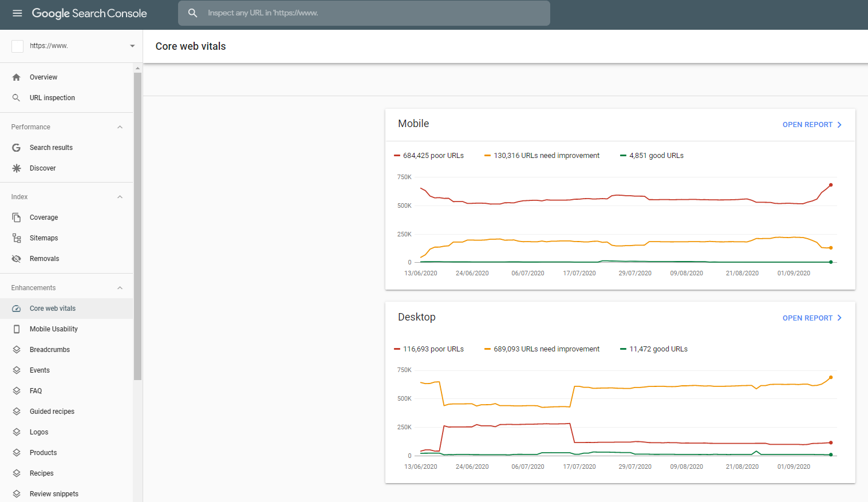Click the Sitemaps tree icon

pyautogui.click(x=17, y=238)
